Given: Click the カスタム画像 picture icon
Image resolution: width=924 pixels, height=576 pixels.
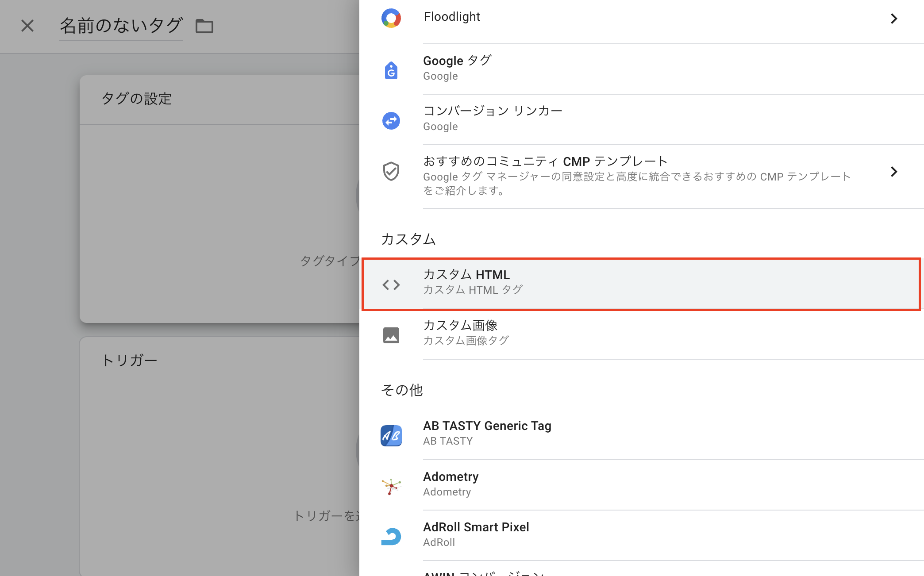Looking at the screenshot, I should click(x=391, y=335).
